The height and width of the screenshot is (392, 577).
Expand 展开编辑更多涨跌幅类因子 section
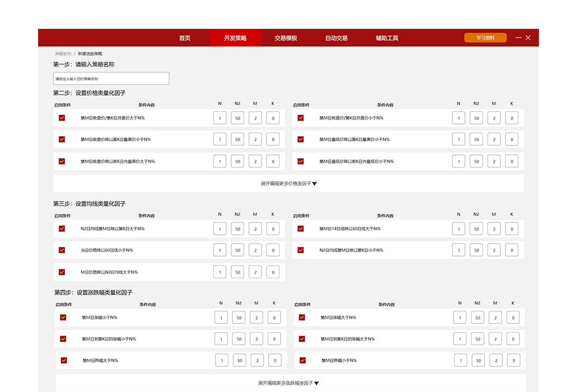pos(288,383)
